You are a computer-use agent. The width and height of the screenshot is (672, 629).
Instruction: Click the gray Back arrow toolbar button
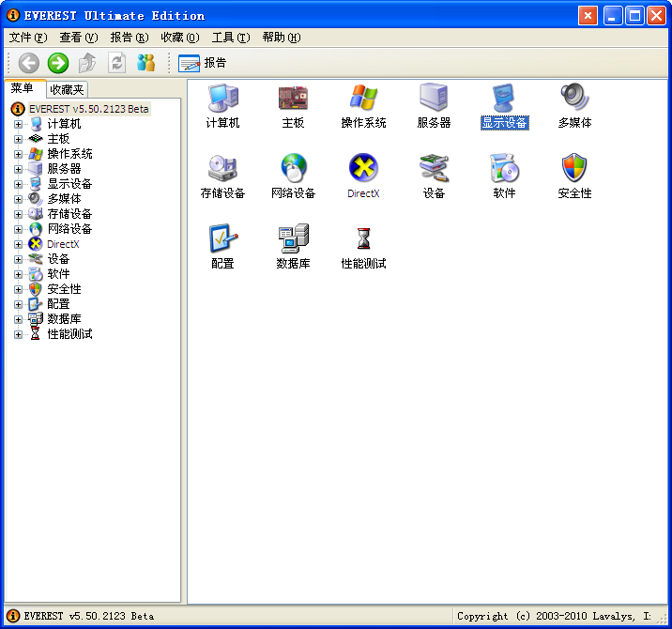pyautogui.click(x=29, y=63)
